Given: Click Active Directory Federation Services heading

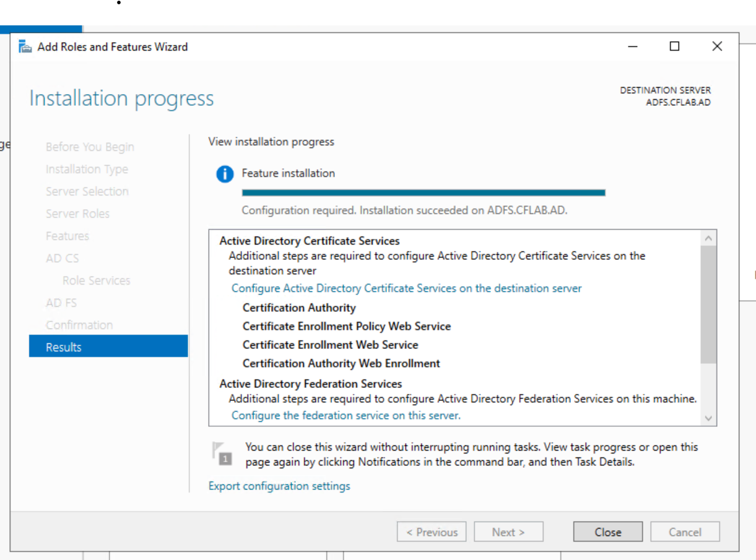Looking at the screenshot, I should pos(311,384).
